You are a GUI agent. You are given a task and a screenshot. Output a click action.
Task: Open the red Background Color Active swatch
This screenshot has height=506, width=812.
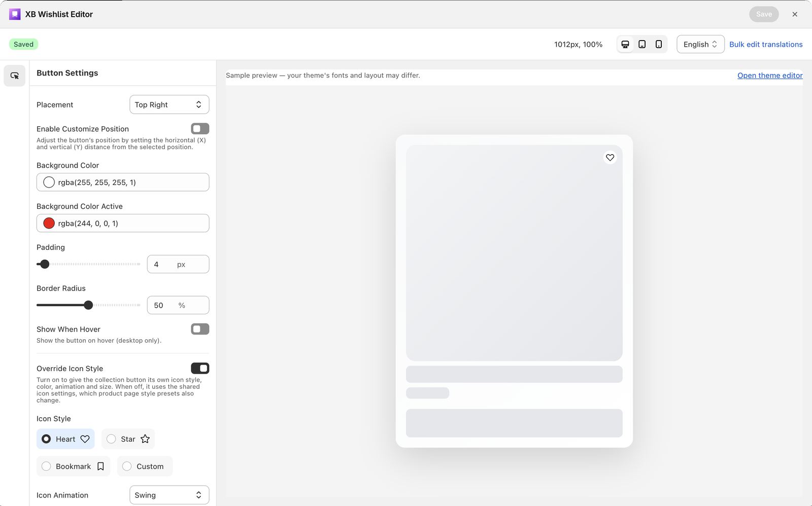pyautogui.click(x=49, y=223)
